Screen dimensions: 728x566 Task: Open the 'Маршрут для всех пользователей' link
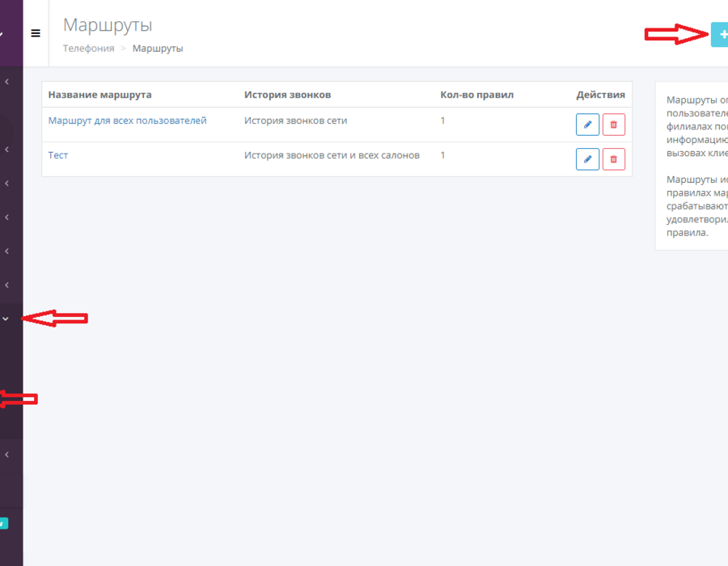point(127,120)
